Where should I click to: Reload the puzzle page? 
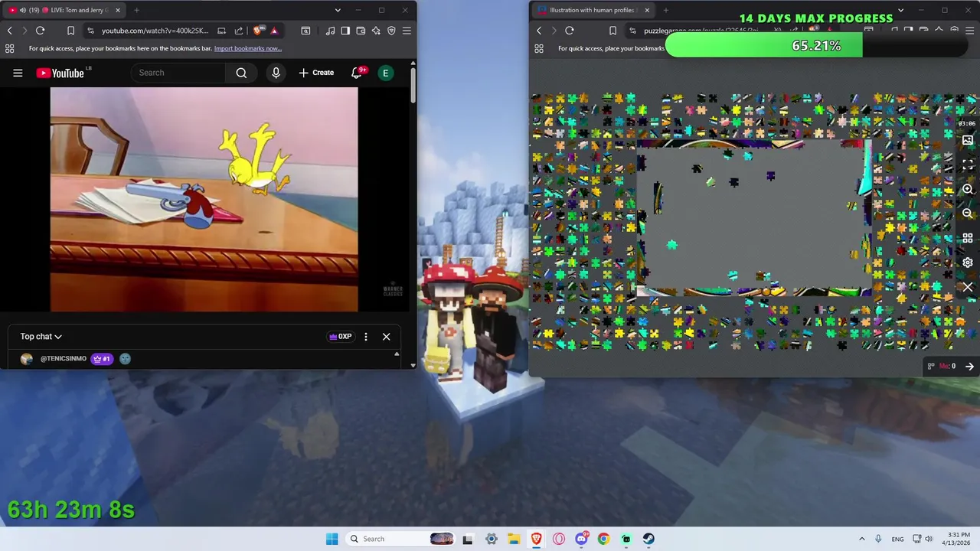(x=569, y=31)
